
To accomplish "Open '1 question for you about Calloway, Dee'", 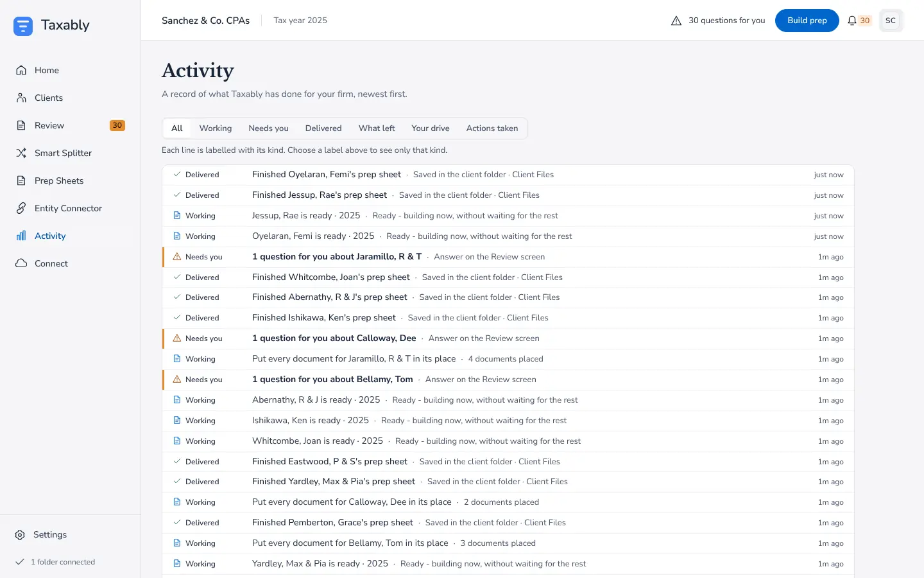I will point(334,338).
